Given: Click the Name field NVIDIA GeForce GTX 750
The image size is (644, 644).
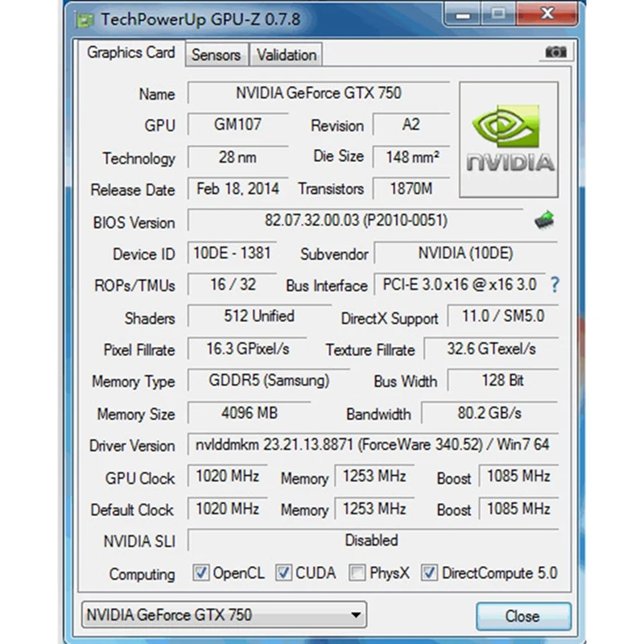Looking at the screenshot, I should [x=319, y=93].
